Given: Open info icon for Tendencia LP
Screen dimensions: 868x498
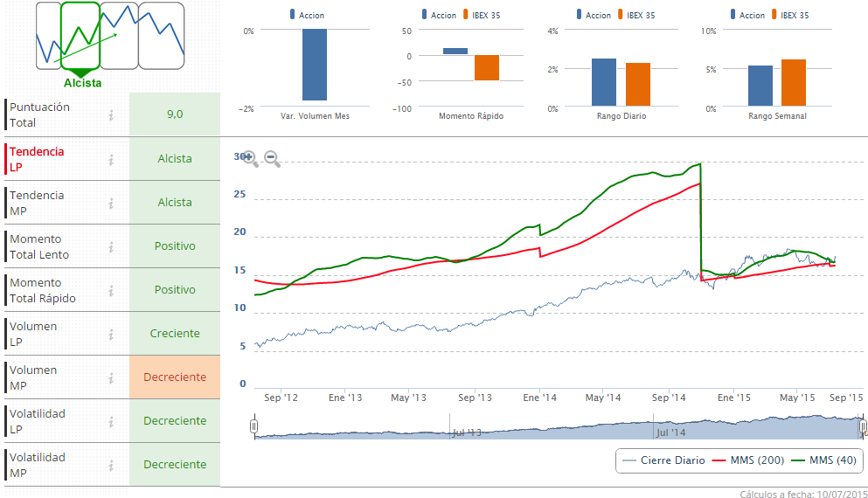Looking at the screenshot, I should pyautogui.click(x=111, y=159).
